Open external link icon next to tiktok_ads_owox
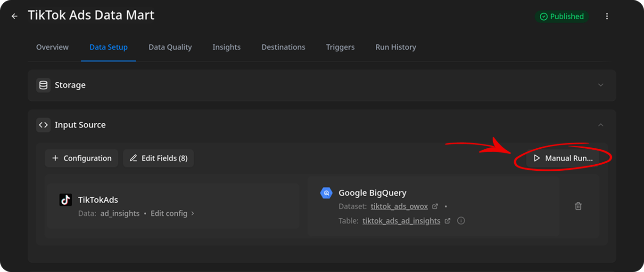The width and height of the screenshot is (644, 272). click(x=435, y=207)
